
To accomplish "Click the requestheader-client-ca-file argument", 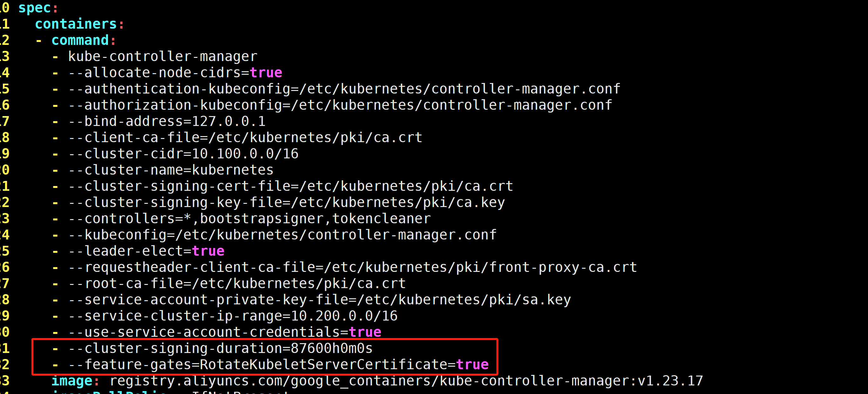I will click(353, 267).
